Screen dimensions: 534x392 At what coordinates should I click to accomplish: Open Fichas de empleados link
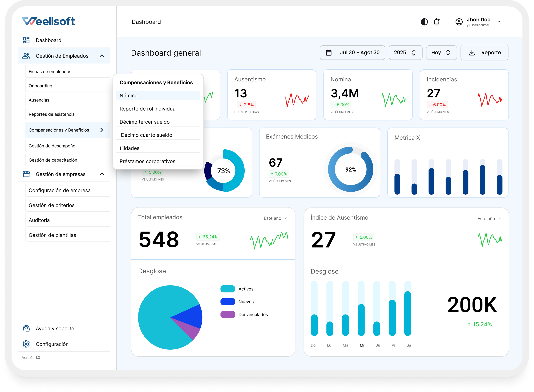point(50,71)
